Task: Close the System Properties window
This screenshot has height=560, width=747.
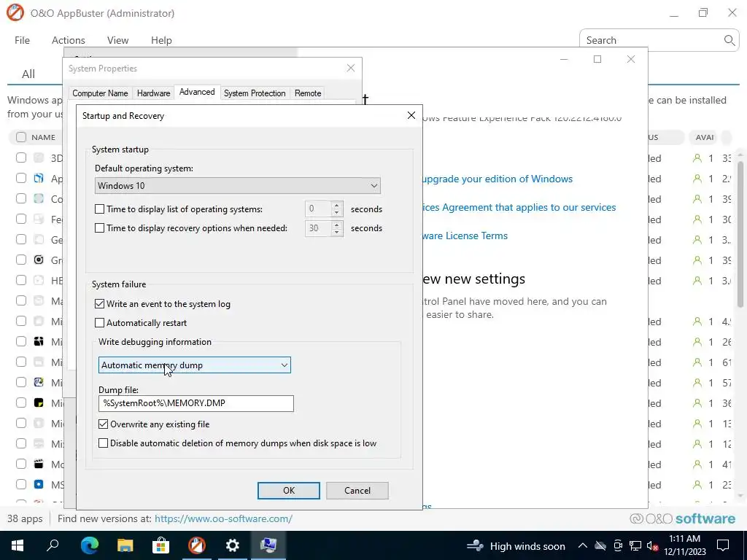Action: click(351, 68)
